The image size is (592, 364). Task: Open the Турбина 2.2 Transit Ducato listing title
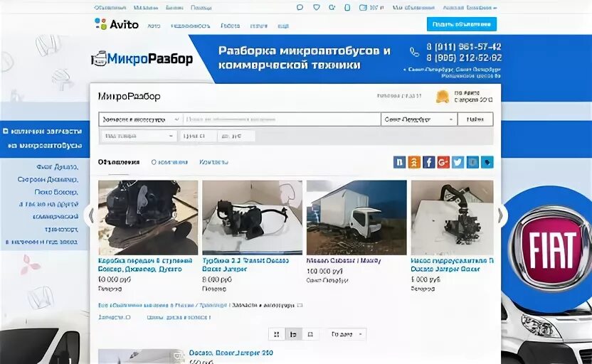coord(245,264)
